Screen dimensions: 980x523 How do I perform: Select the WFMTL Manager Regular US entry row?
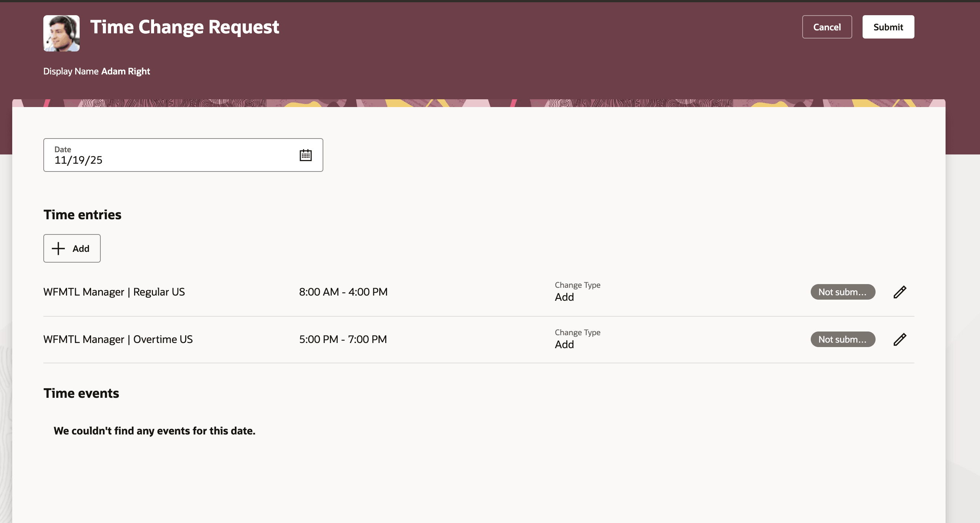point(114,292)
